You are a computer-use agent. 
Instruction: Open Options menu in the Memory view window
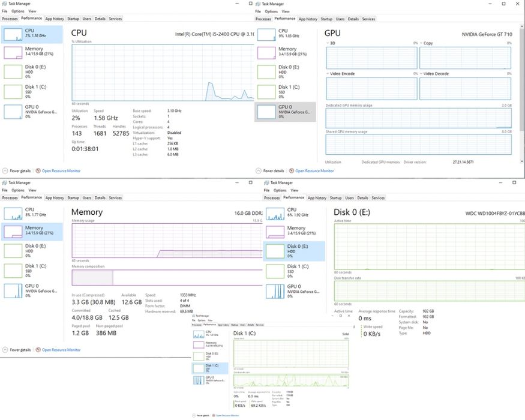coord(18,190)
